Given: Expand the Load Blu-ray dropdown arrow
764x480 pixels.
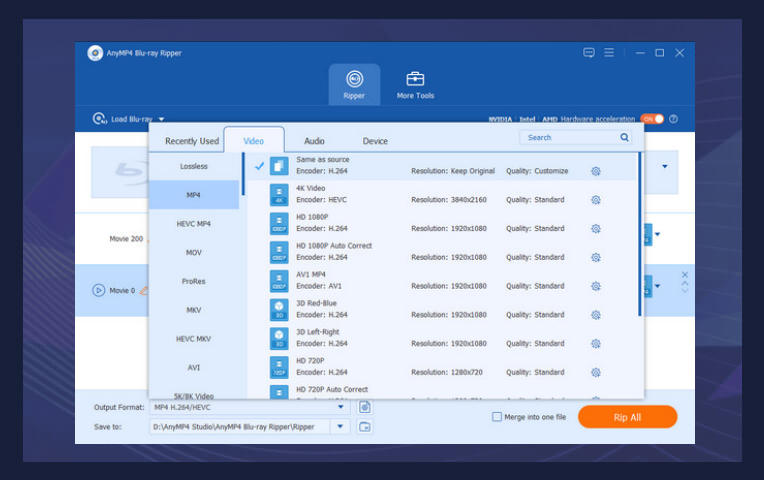Looking at the screenshot, I should click(161, 119).
